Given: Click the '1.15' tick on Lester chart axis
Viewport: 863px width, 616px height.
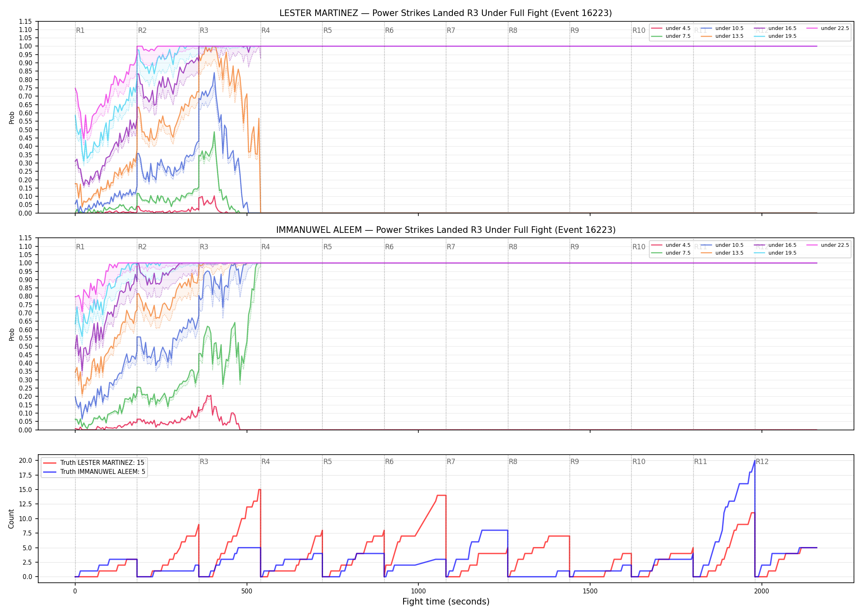Looking at the screenshot, I should point(25,21).
